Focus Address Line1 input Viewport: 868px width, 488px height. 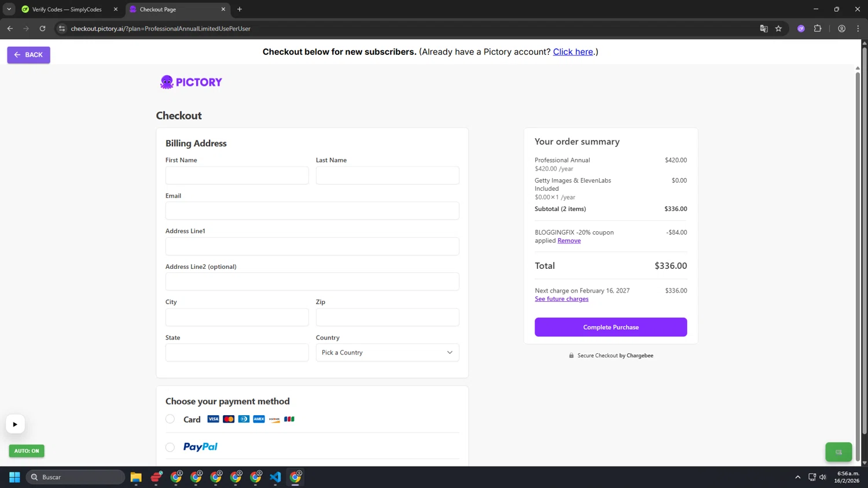(312, 246)
